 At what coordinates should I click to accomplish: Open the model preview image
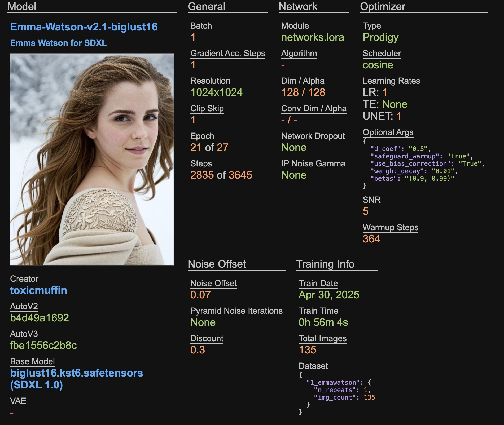(x=92, y=160)
